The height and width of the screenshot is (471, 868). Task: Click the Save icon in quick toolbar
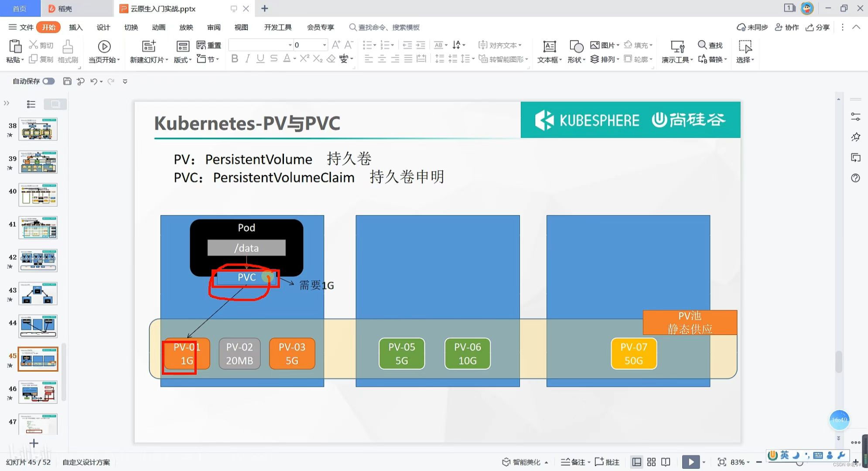[x=67, y=81]
